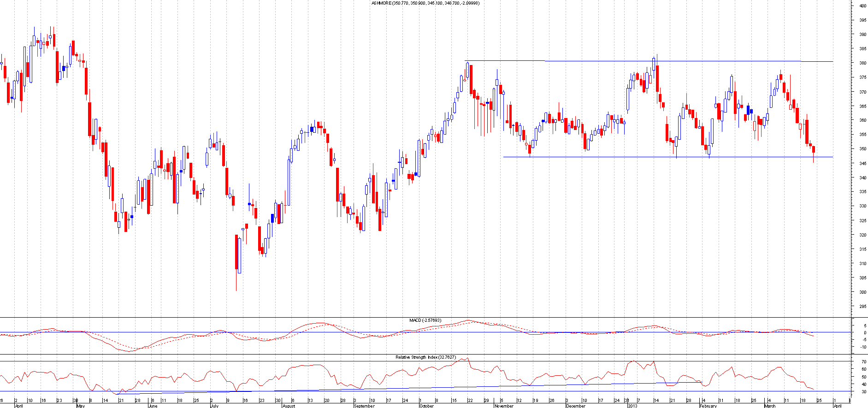Select the rising blue trendline in the RSI panel

pos(415,387)
